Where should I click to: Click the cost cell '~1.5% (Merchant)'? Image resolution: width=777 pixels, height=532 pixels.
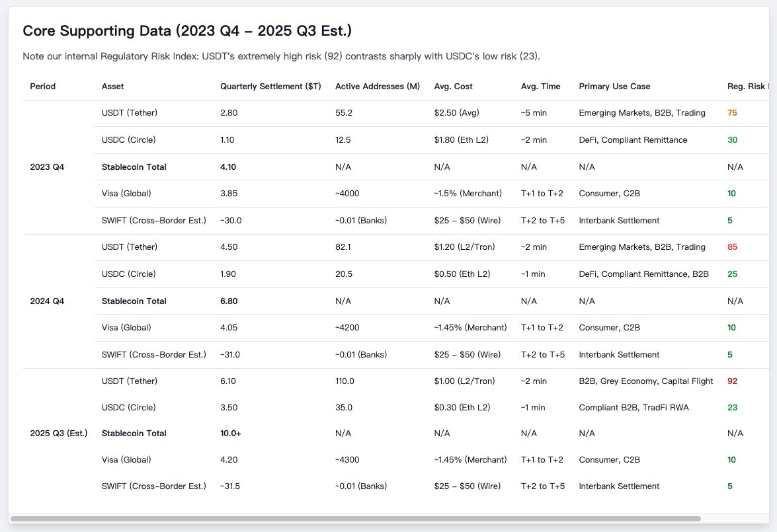(468, 194)
